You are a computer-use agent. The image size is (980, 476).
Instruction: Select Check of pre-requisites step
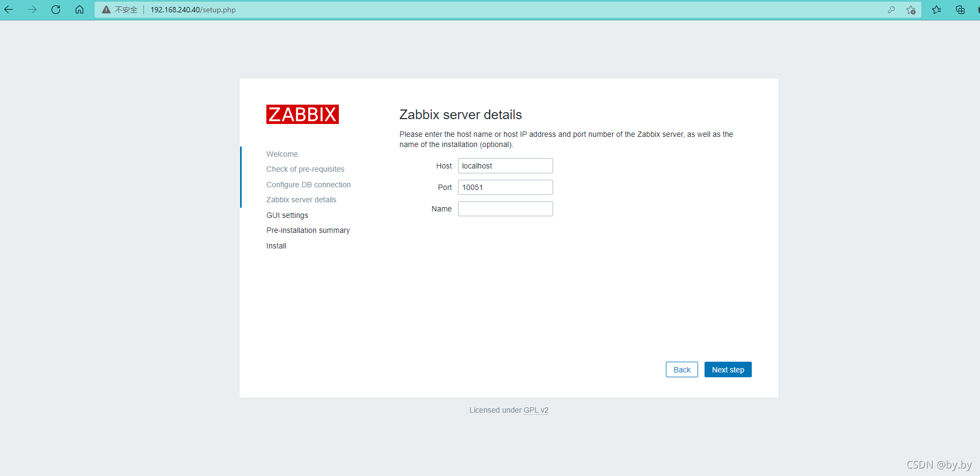pos(306,169)
